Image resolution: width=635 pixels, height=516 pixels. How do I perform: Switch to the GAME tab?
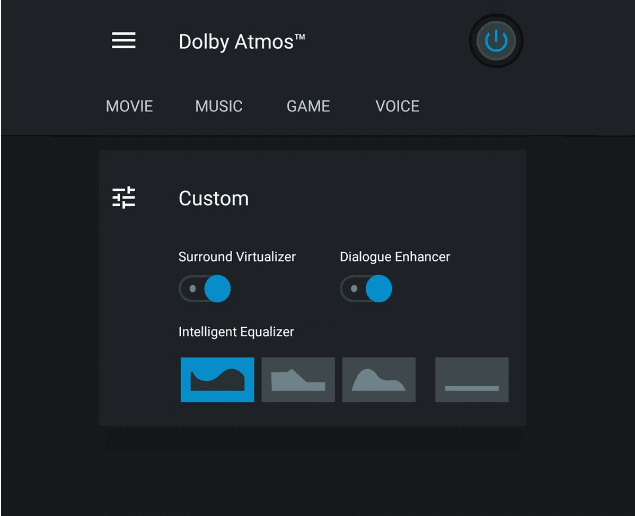click(308, 107)
